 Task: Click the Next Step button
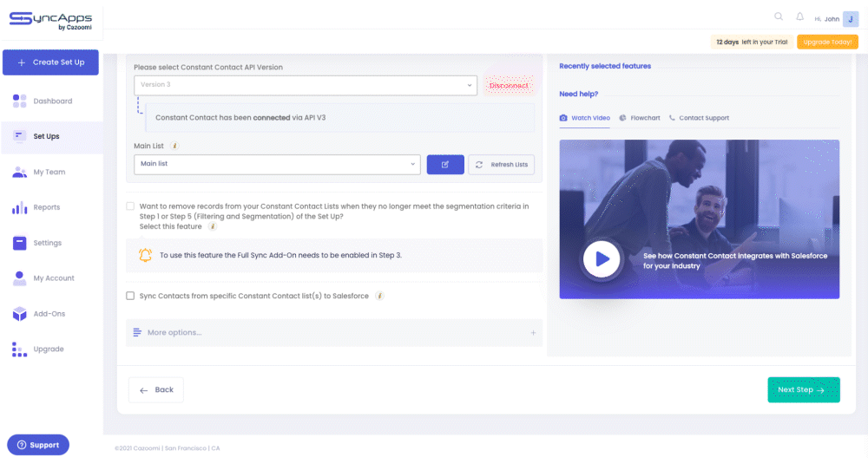click(x=803, y=390)
